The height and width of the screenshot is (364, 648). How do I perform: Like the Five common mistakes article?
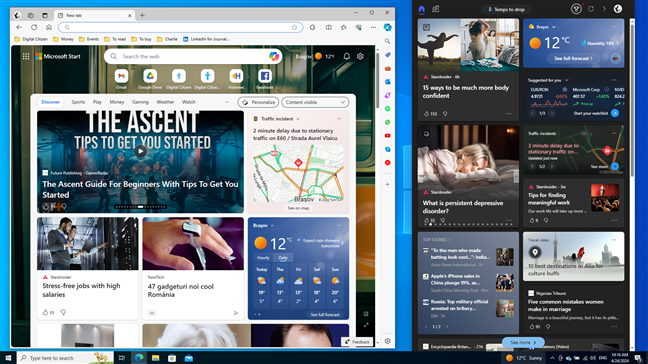tap(531, 326)
